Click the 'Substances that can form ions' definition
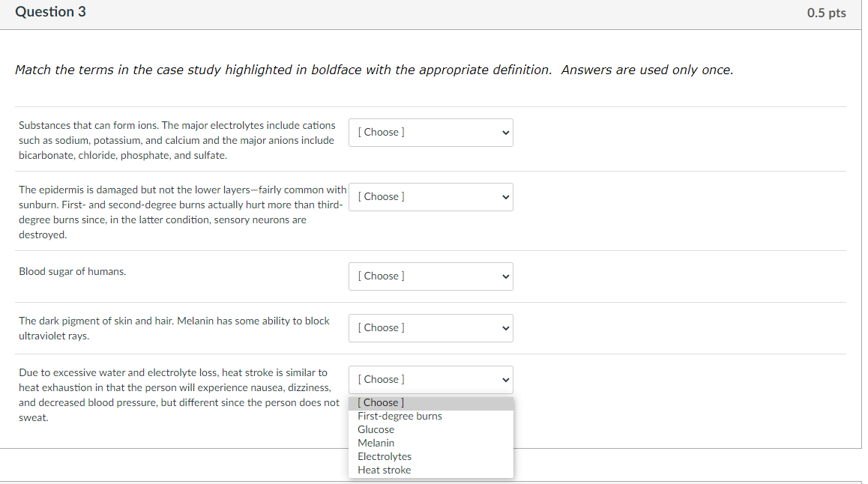This screenshot has width=868, height=484. pyautogui.click(x=177, y=141)
